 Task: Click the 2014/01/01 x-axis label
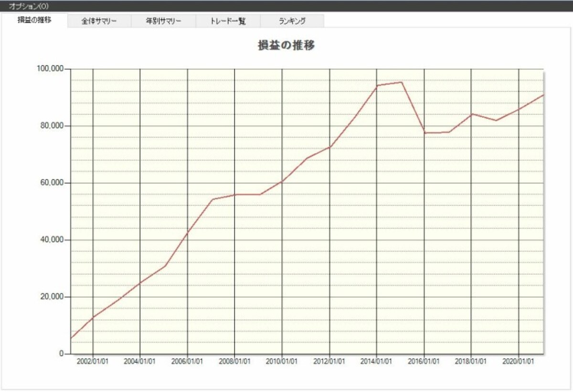376,361
